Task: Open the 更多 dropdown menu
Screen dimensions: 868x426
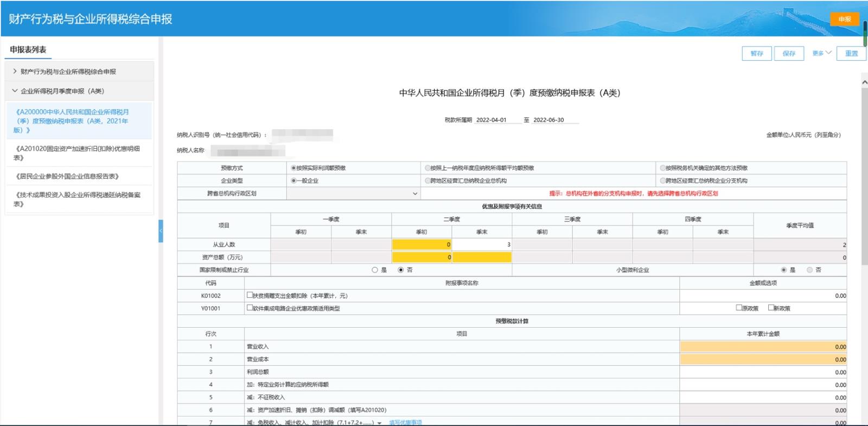Action: click(821, 53)
